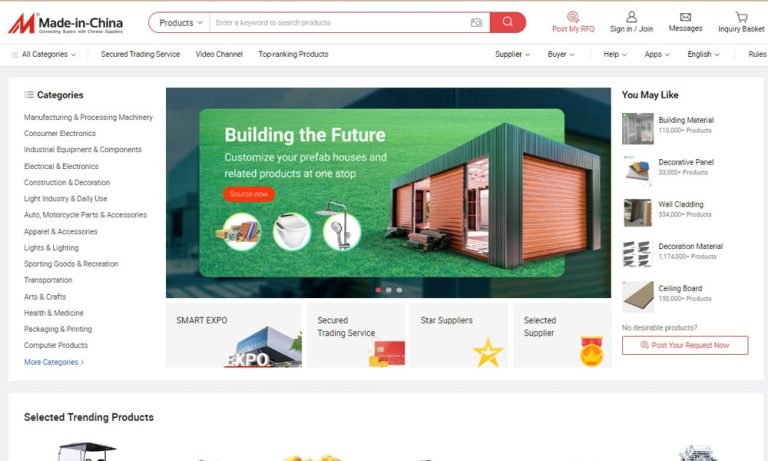Select the third banner carousel dot
The width and height of the screenshot is (768, 461).
(x=400, y=290)
